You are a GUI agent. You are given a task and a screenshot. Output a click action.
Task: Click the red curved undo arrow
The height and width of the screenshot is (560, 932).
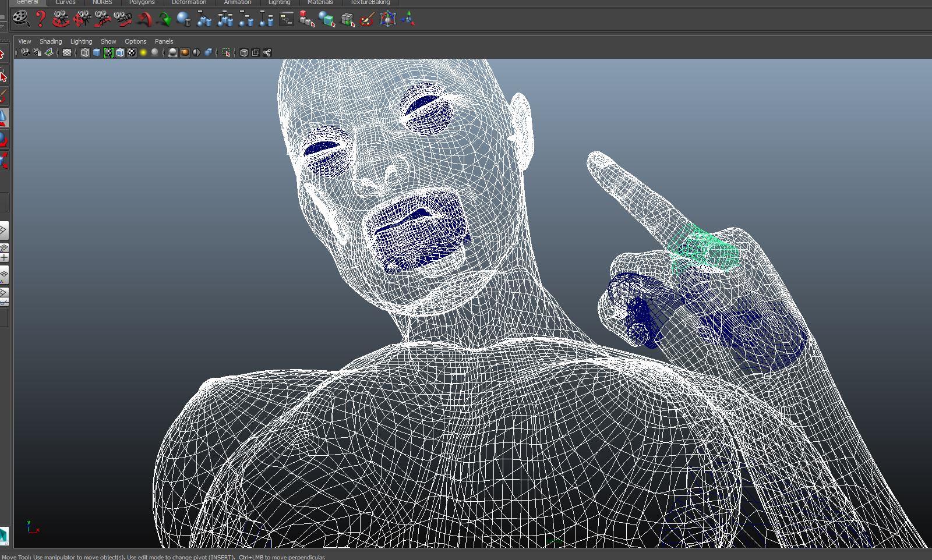144,19
